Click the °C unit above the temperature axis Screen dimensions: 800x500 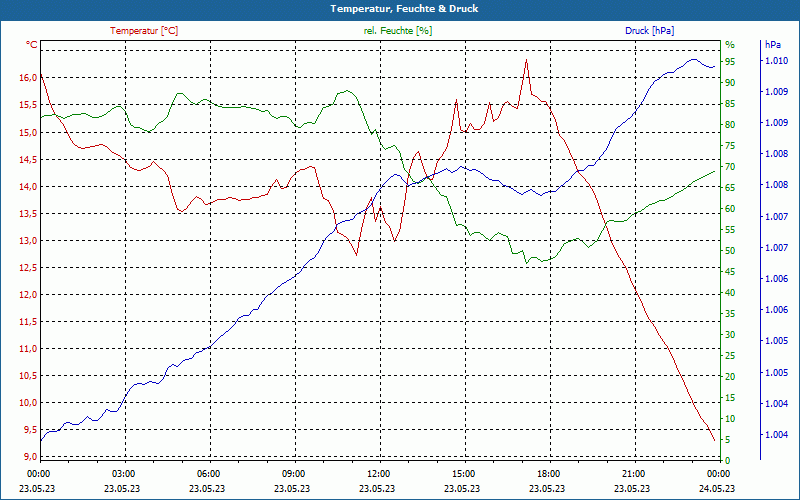pos(32,45)
